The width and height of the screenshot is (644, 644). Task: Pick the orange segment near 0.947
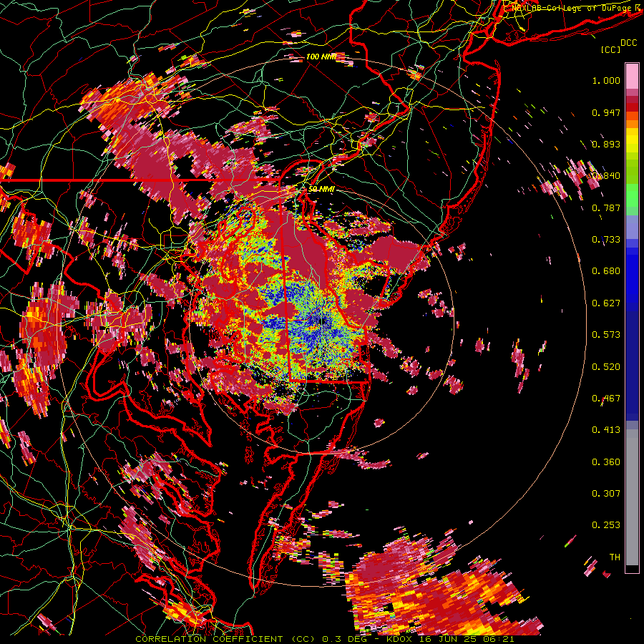click(632, 116)
